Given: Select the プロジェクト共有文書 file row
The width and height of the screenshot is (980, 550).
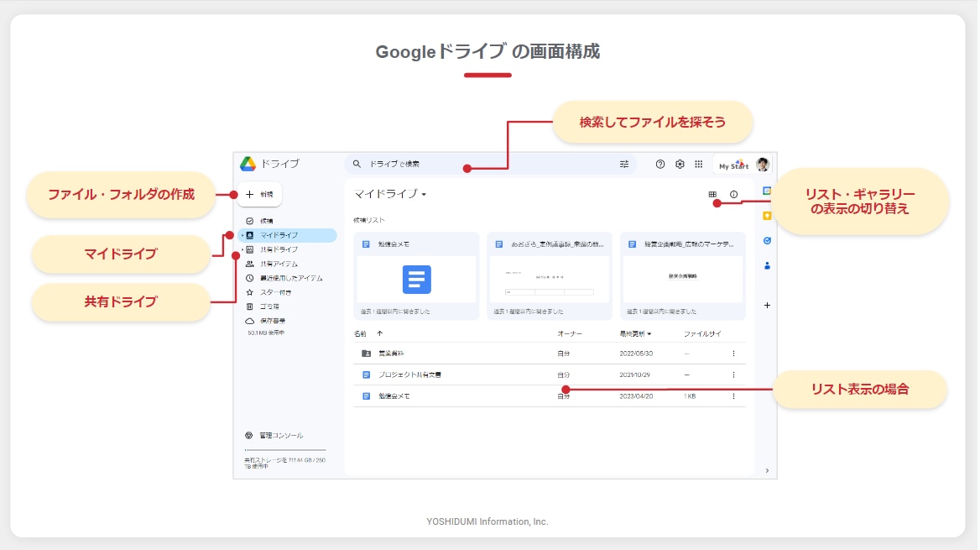Looking at the screenshot, I should coord(550,375).
